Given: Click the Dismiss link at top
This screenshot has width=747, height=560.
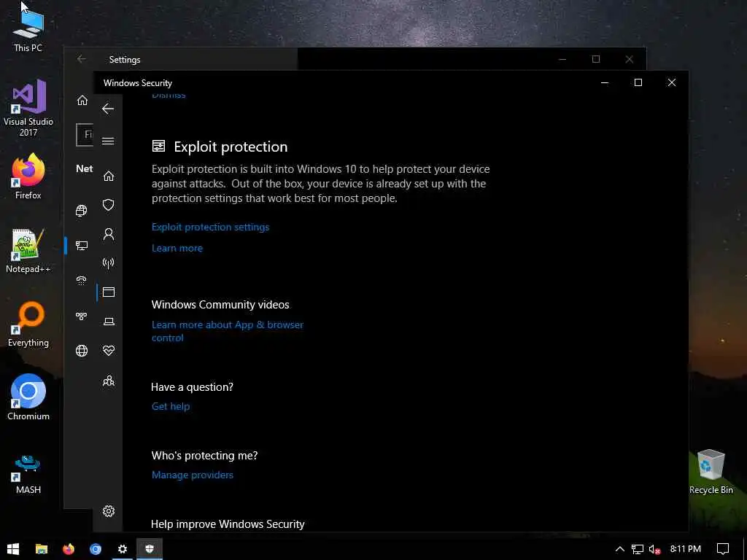Looking at the screenshot, I should (x=169, y=96).
